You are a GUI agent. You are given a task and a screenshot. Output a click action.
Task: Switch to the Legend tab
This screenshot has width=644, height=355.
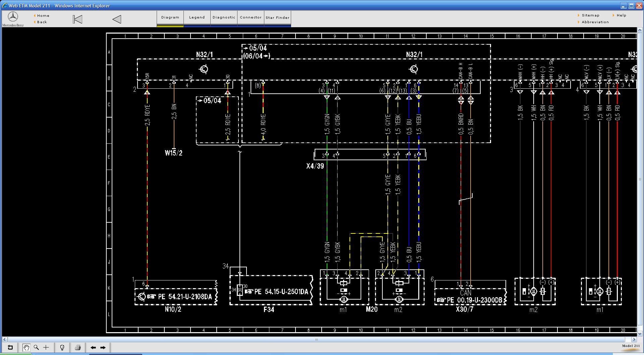pos(197,17)
